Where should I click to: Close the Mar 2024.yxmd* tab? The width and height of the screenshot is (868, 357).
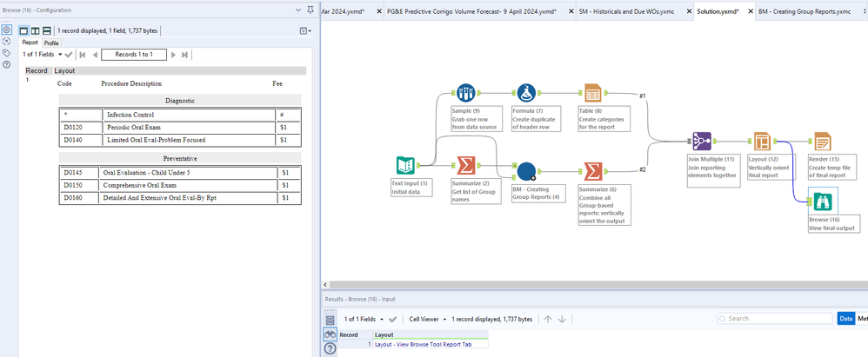click(x=378, y=11)
